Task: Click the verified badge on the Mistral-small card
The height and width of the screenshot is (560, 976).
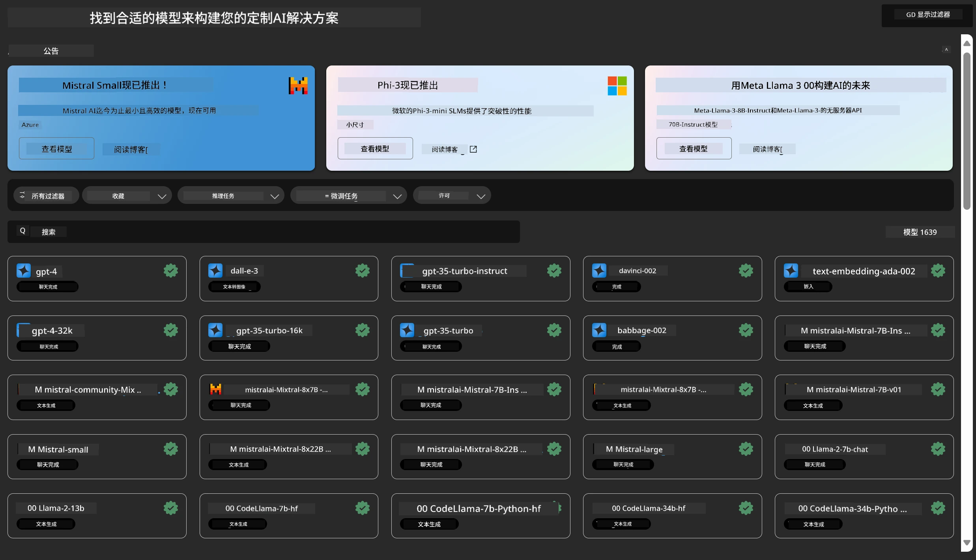Action: [171, 449]
